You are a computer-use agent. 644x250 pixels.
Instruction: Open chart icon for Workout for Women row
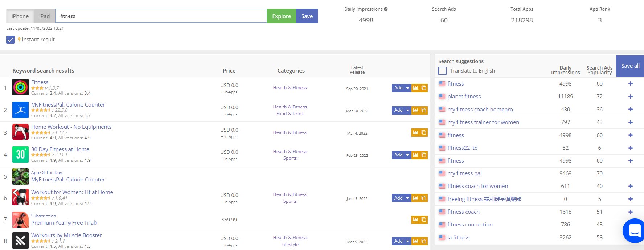(x=415, y=198)
